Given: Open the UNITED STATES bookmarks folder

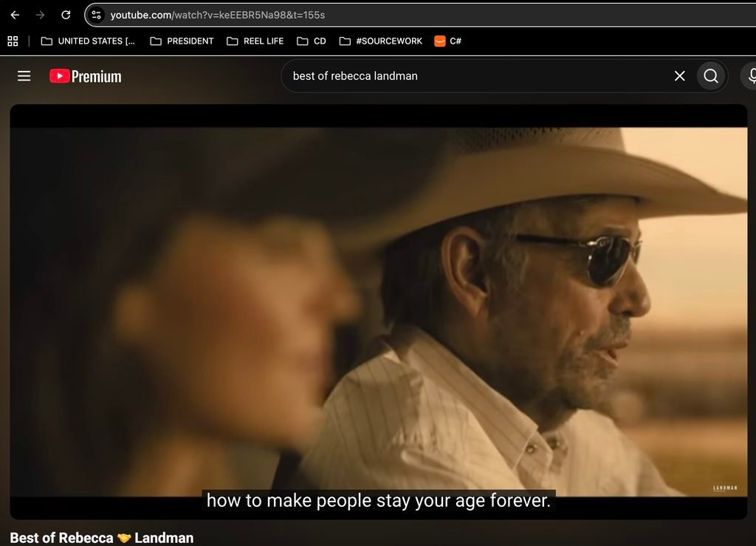Looking at the screenshot, I should click(88, 41).
